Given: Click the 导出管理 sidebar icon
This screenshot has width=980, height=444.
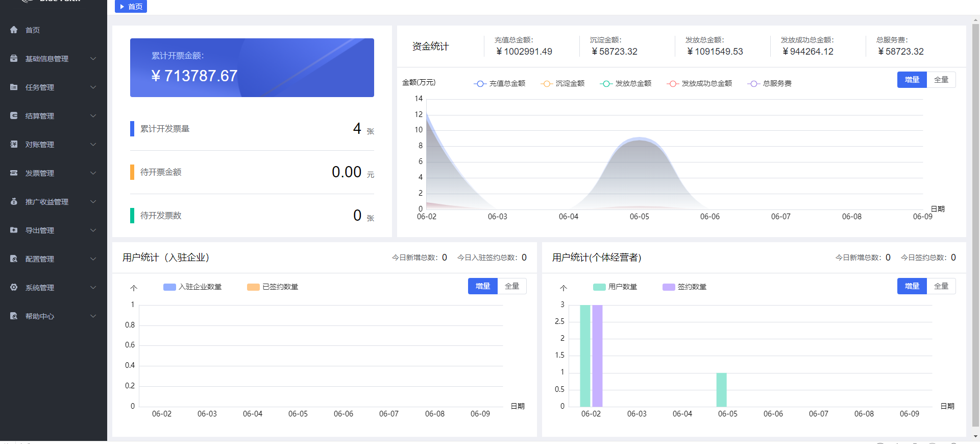Looking at the screenshot, I should 14,230.
